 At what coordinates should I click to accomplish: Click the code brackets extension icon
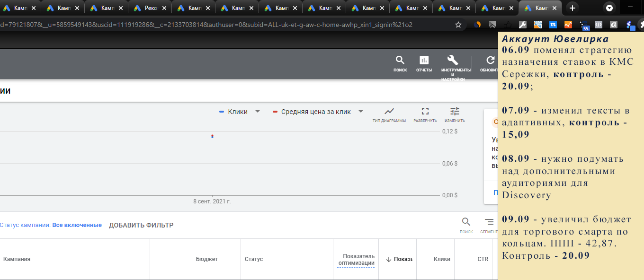[598, 25]
